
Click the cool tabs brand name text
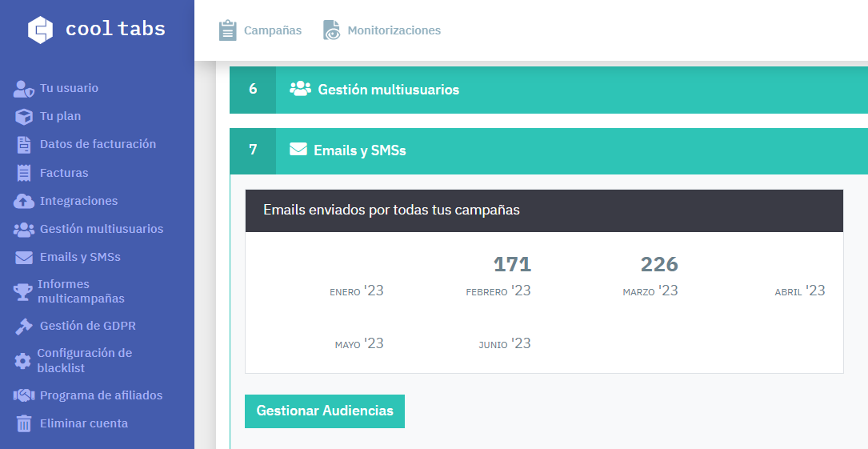point(116,29)
